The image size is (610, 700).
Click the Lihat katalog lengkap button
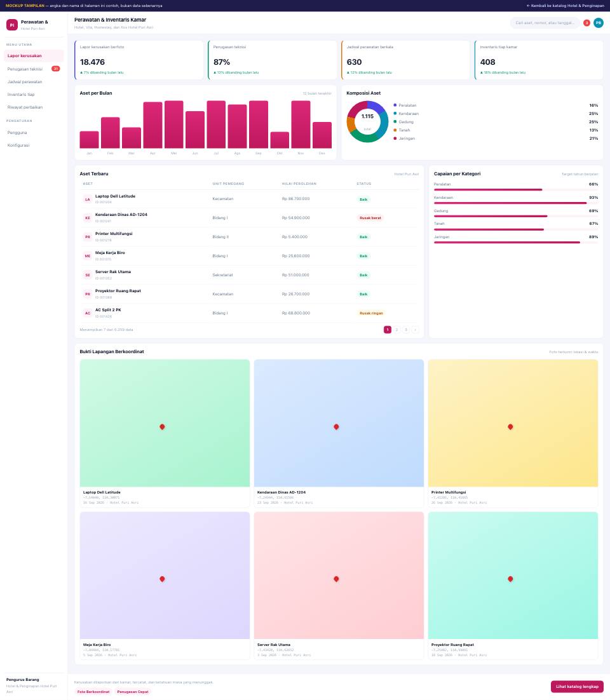pyautogui.click(x=577, y=687)
